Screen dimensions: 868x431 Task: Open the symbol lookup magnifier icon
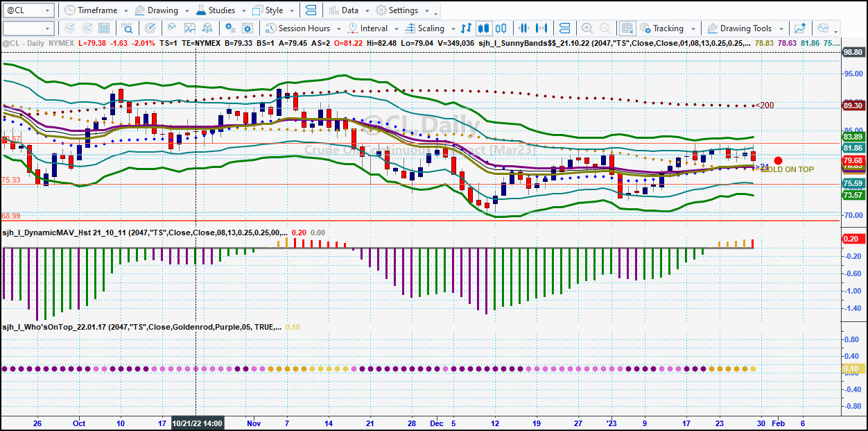point(128,28)
